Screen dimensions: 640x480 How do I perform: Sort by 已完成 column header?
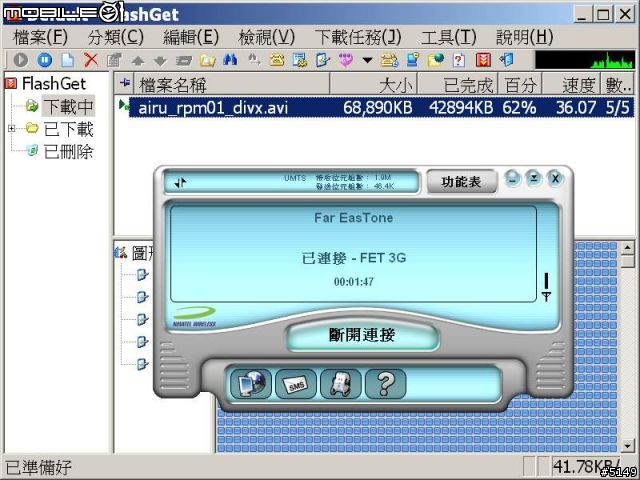pyautogui.click(x=457, y=85)
